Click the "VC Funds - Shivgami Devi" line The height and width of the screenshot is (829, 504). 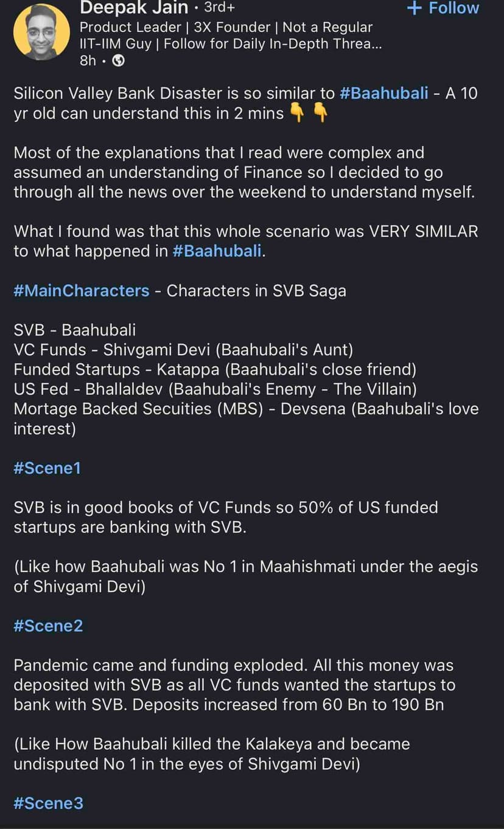[x=183, y=350]
